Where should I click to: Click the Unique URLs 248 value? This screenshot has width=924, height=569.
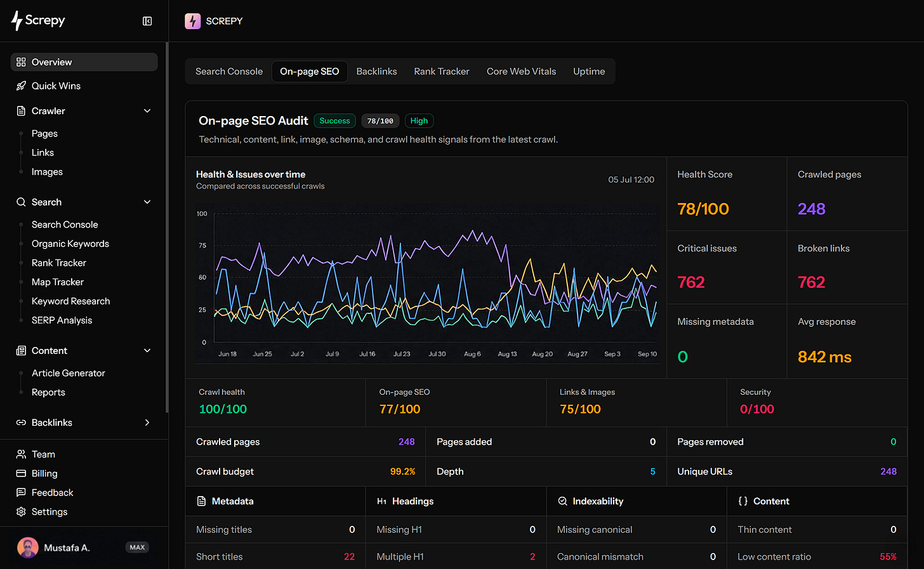pyautogui.click(x=888, y=471)
